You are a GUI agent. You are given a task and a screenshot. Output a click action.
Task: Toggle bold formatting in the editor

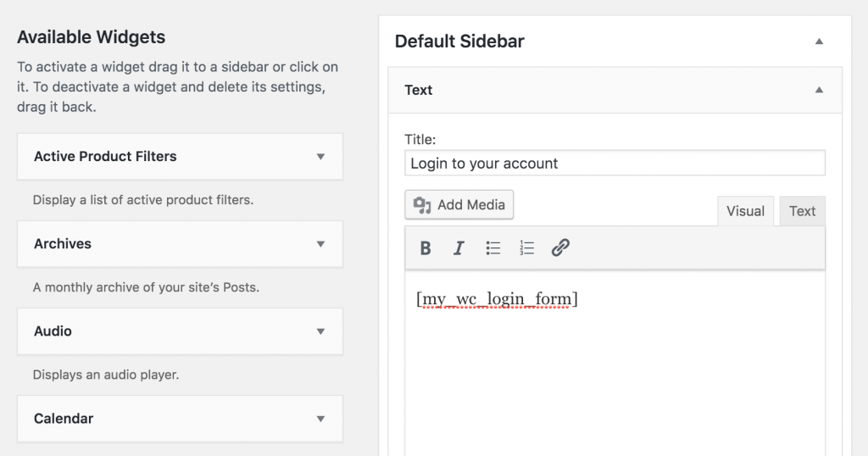point(426,248)
